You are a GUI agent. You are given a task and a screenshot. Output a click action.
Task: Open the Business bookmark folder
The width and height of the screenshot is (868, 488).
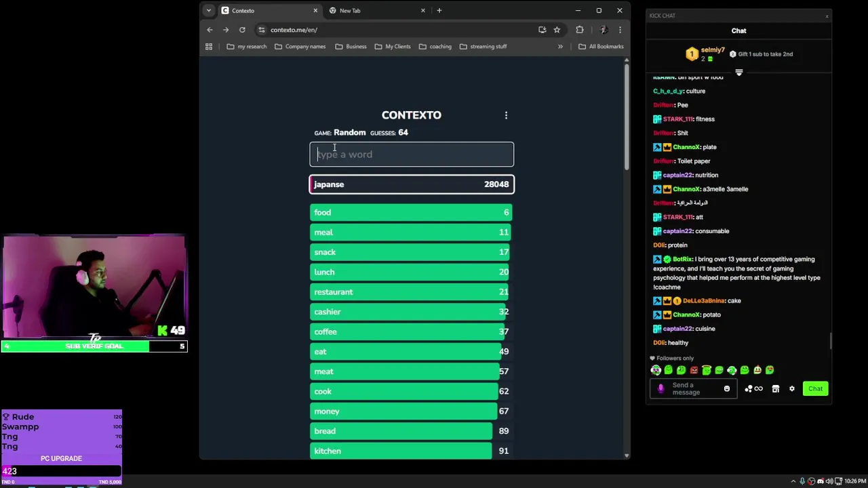coord(351,47)
